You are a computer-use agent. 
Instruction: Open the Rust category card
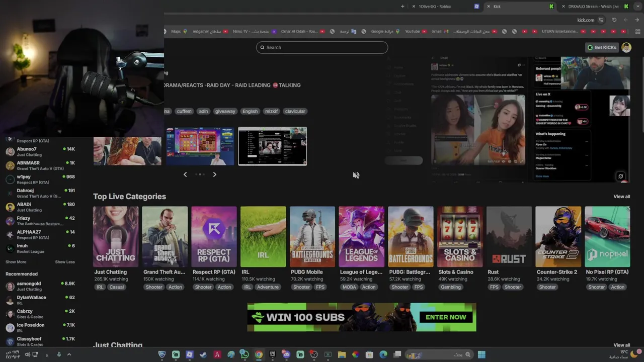(509, 237)
